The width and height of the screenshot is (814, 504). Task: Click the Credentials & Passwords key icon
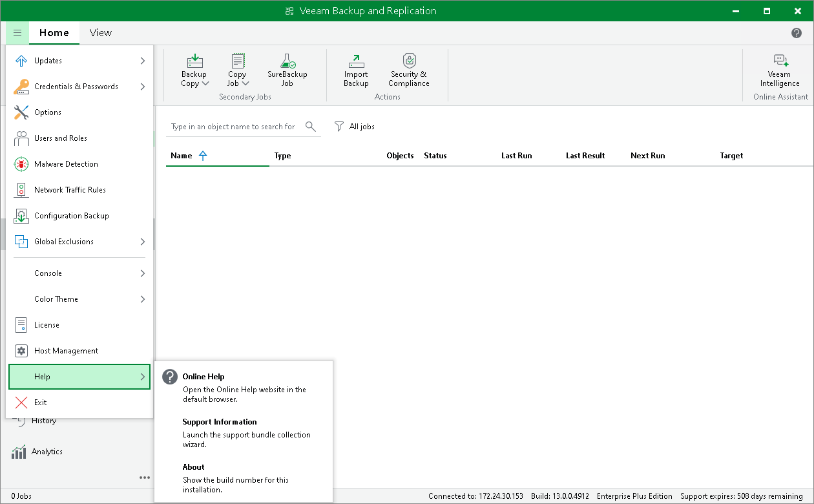[21, 87]
